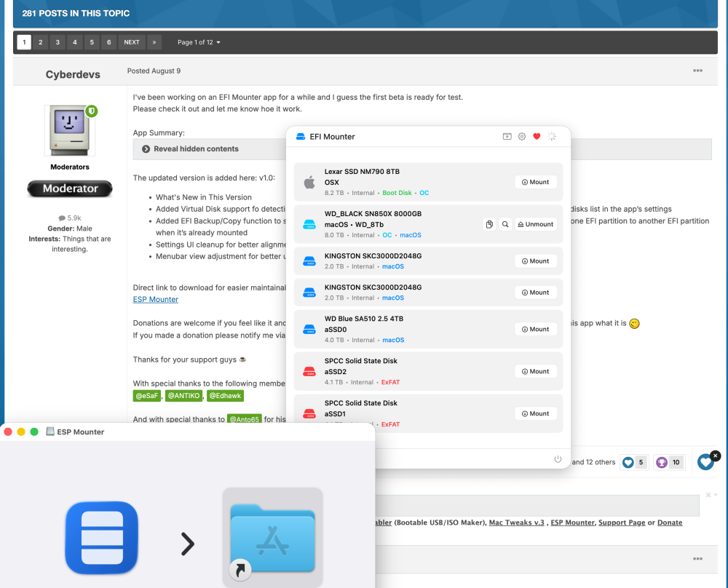Mount the SPCC aSSD1 disk
This screenshot has width=728, height=588.
click(536, 414)
